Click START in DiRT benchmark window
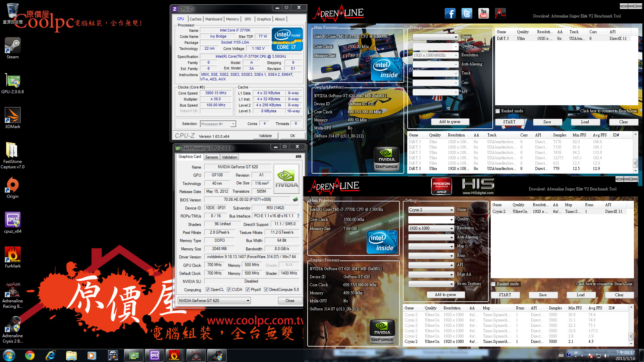The width and height of the screenshot is (644, 362). click(x=509, y=122)
